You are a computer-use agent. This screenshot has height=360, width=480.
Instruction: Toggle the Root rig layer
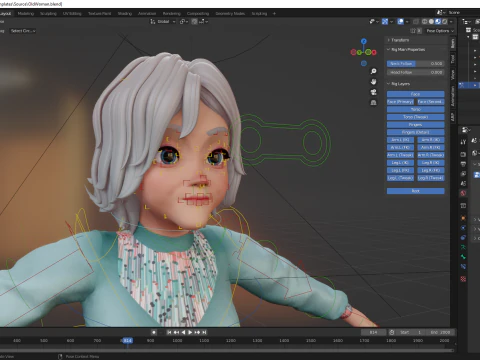pyautogui.click(x=416, y=191)
